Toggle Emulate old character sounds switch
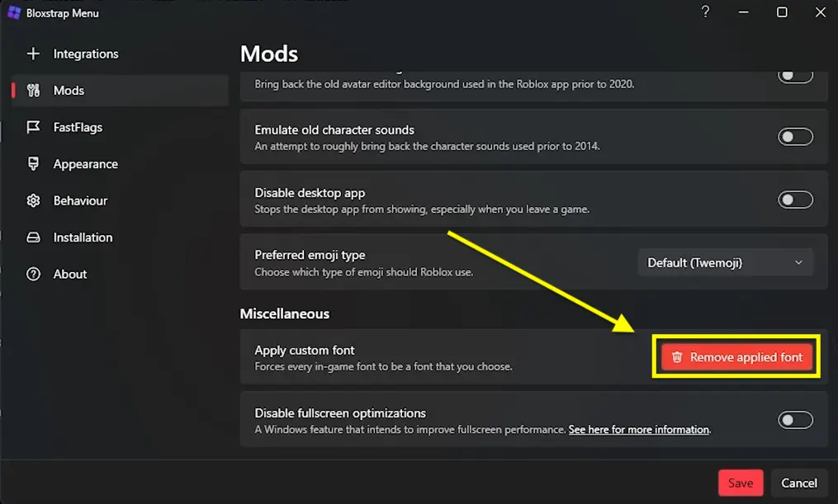This screenshot has width=838, height=504. click(795, 137)
